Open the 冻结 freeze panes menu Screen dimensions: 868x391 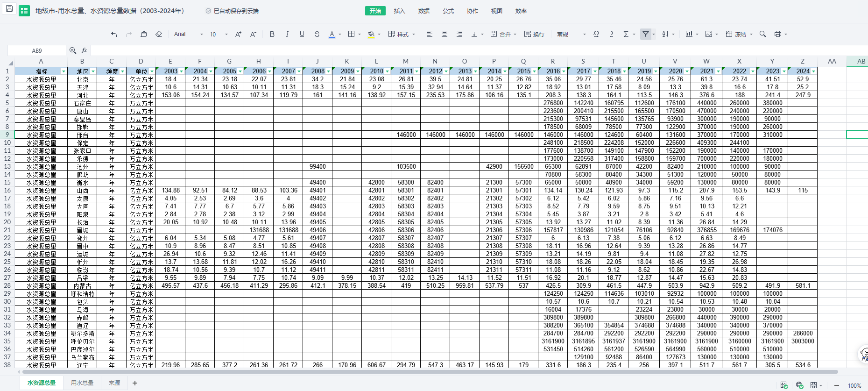pos(739,34)
